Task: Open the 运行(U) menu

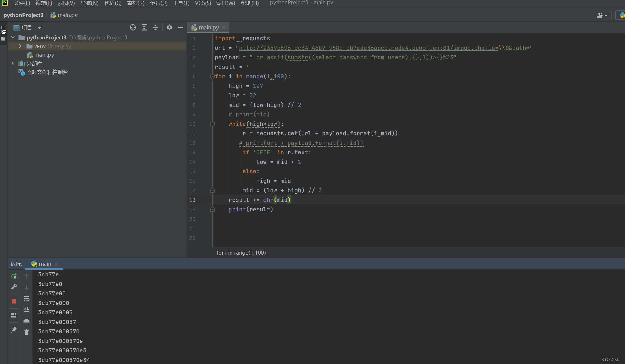Action: [x=159, y=3]
